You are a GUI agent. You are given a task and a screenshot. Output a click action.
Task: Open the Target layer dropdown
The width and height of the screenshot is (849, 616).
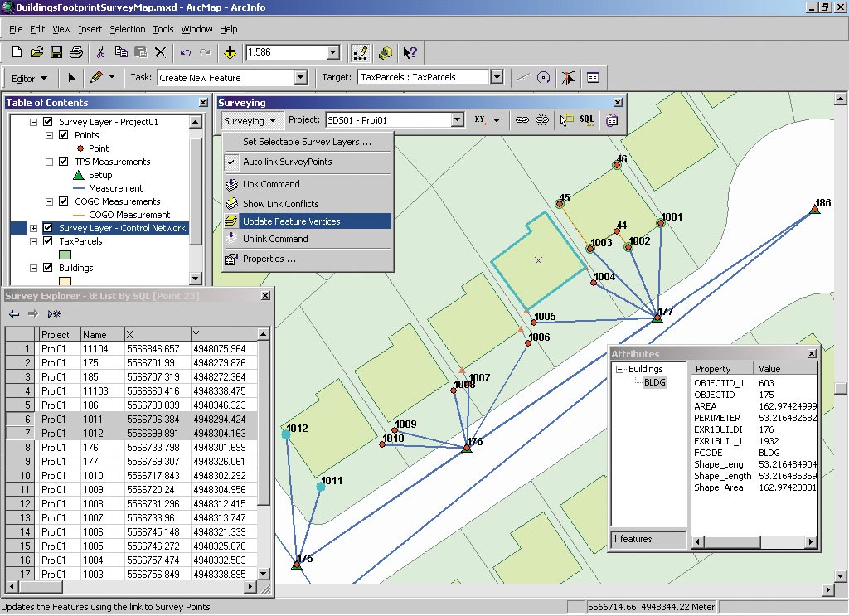[497, 77]
